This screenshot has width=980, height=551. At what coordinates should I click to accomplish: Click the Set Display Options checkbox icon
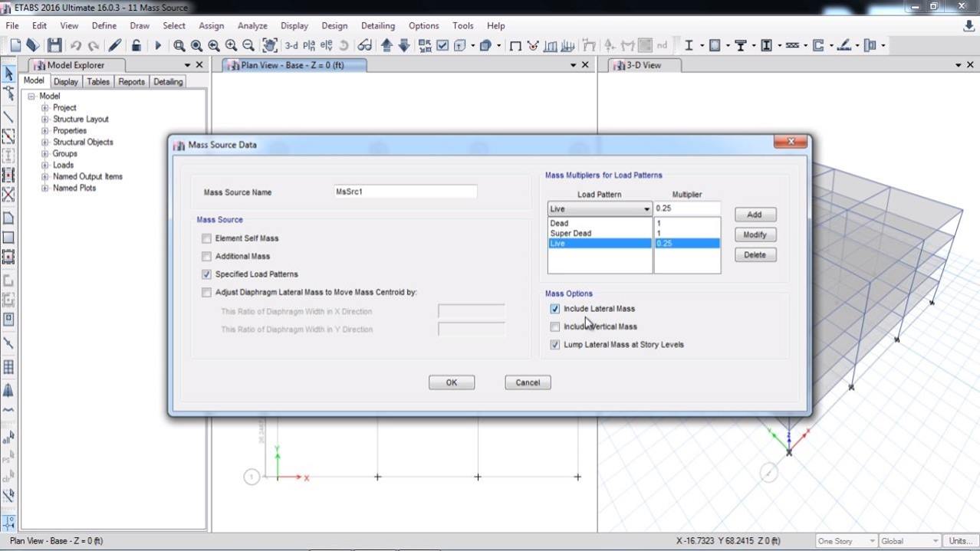tap(442, 46)
